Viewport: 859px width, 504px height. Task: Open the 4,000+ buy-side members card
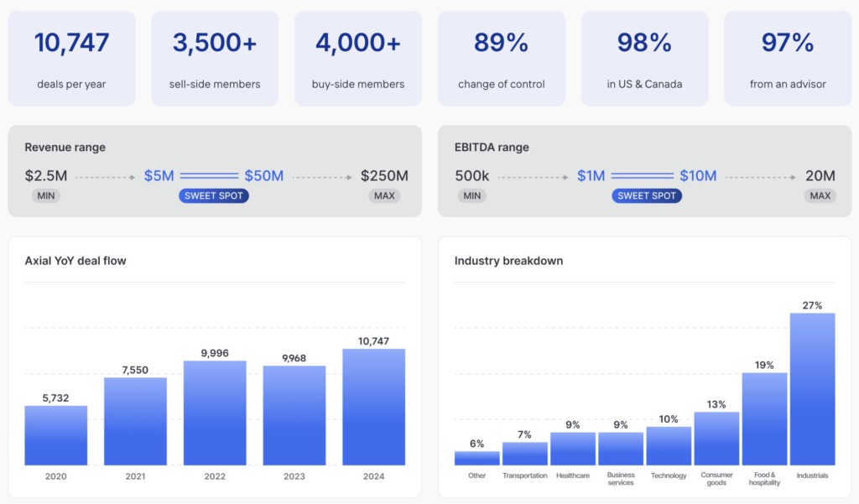(358, 59)
